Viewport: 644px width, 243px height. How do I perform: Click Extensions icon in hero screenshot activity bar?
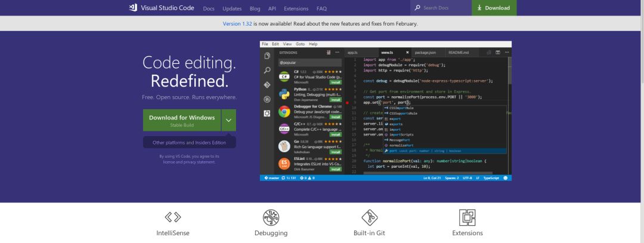point(267,113)
